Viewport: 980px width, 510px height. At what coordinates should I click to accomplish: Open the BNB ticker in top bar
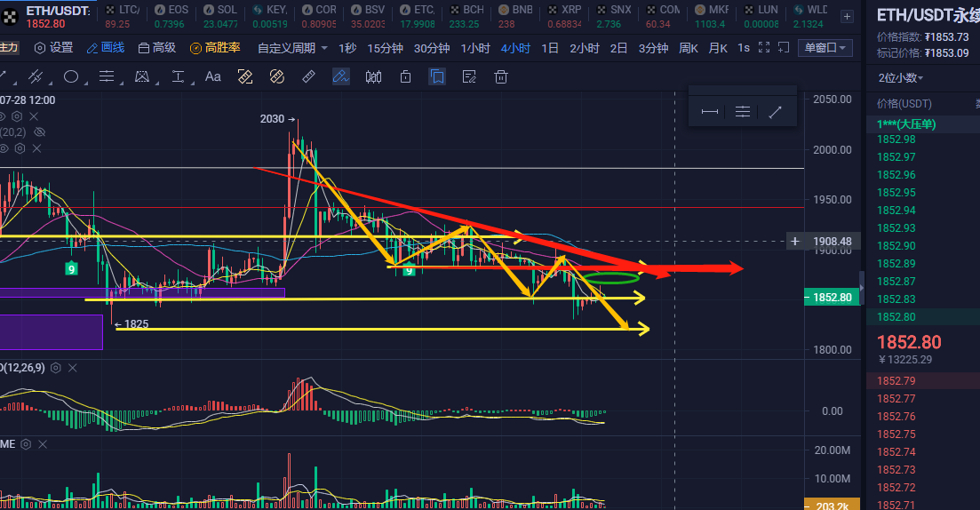coord(515,16)
